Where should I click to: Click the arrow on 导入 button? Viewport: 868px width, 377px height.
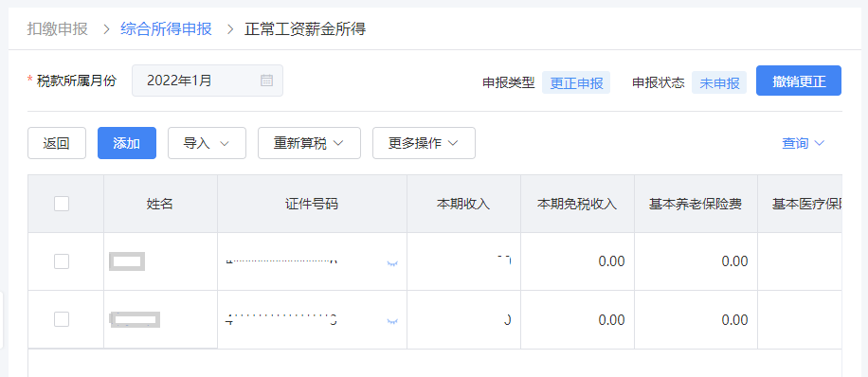pyautogui.click(x=225, y=143)
